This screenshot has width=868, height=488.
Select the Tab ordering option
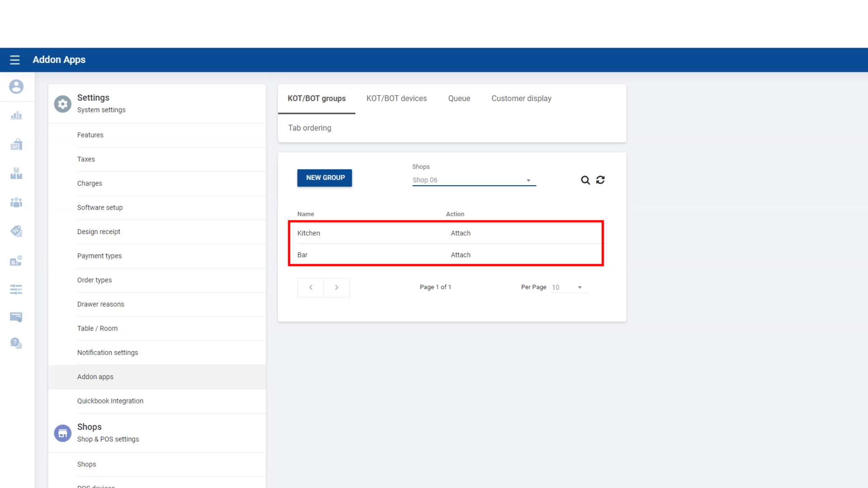tap(310, 128)
